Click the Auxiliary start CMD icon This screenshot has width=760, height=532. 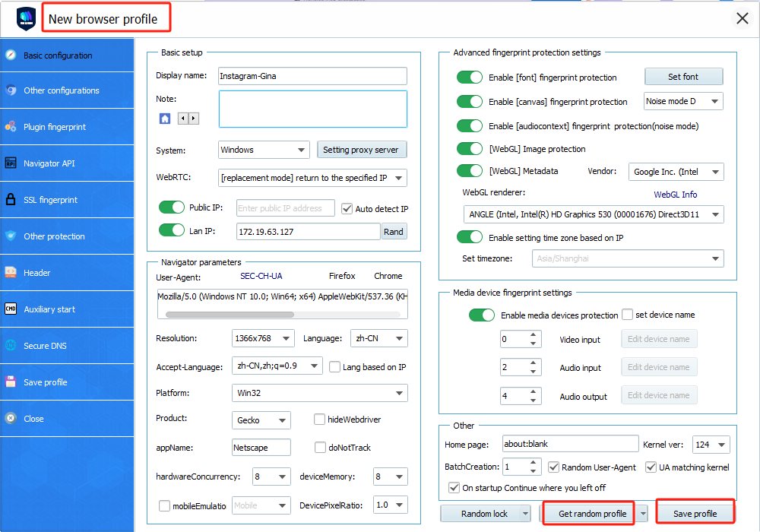click(x=11, y=309)
